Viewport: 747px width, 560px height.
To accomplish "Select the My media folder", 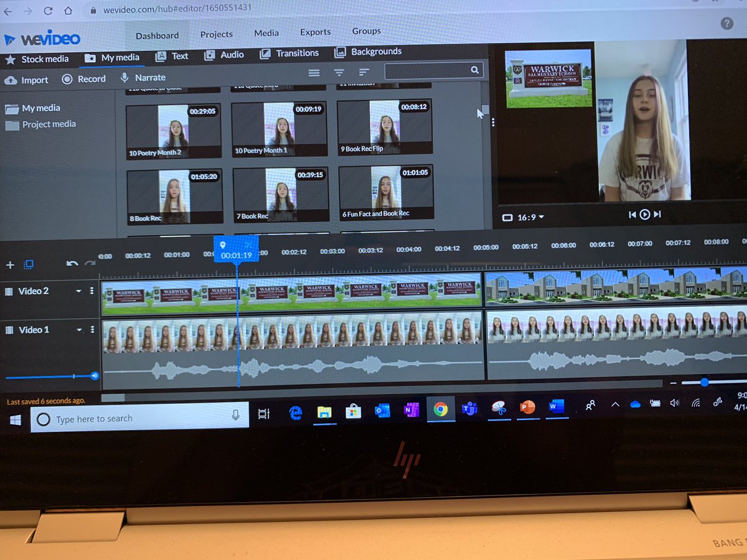I will pos(33,109).
